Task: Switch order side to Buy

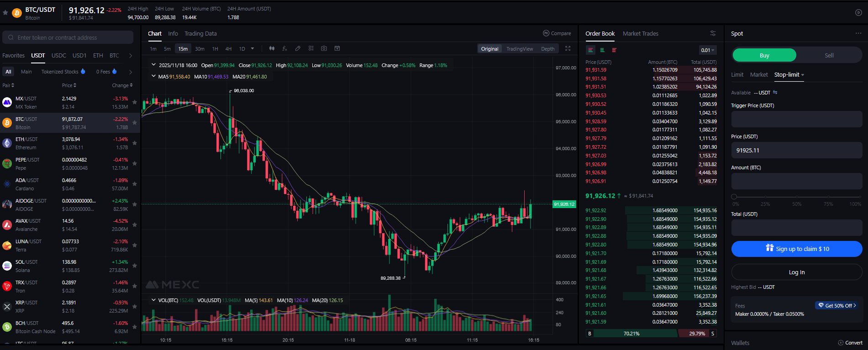Action: [764, 55]
